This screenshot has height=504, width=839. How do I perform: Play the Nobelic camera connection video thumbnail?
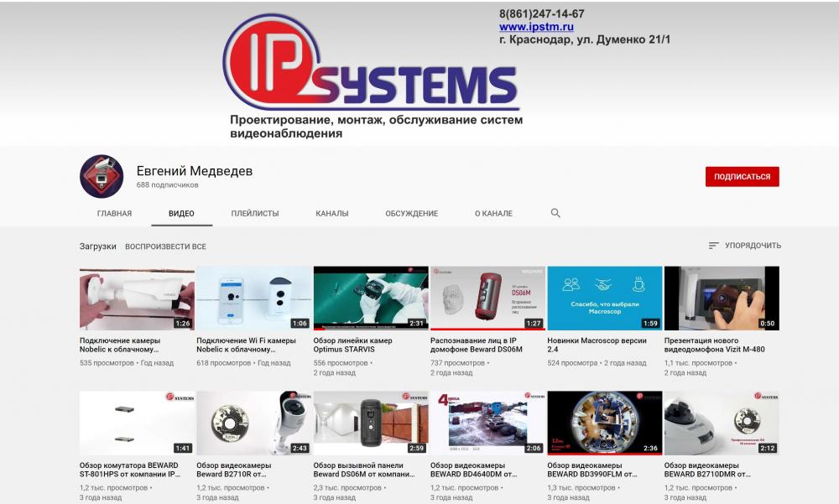click(137, 298)
